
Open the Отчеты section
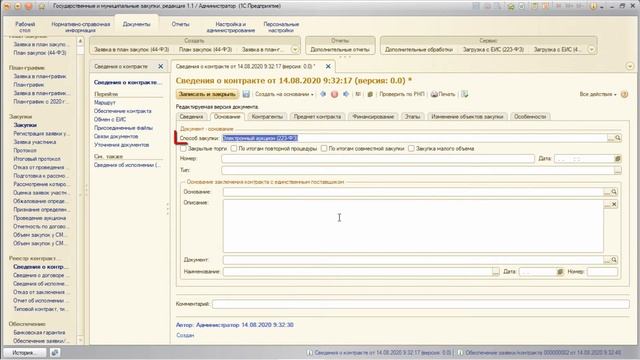(180, 24)
